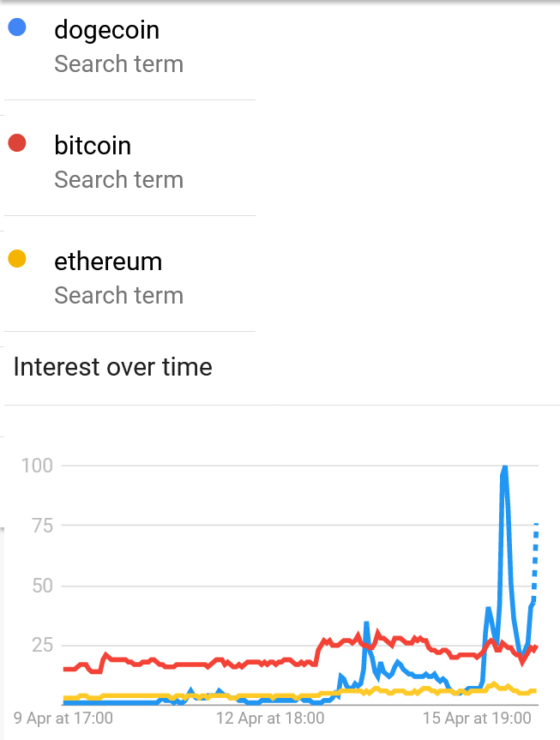Click 'Search term' label under ethereum

pos(118,296)
